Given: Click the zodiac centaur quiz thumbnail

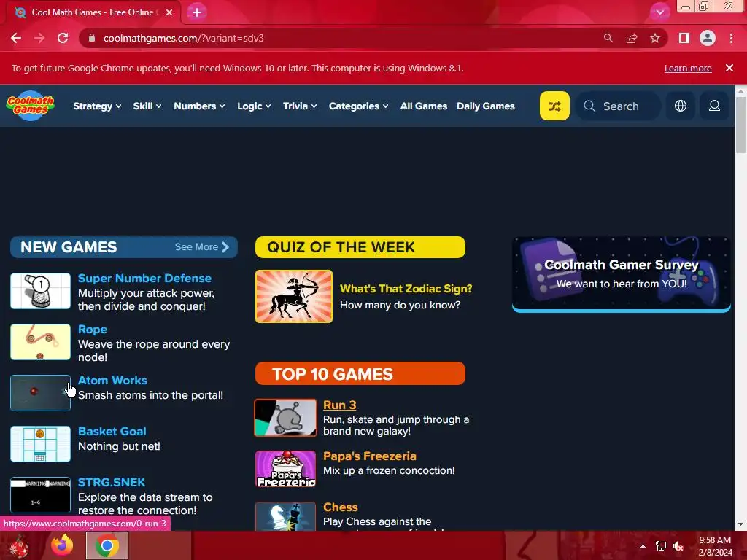Looking at the screenshot, I should click(x=294, y=296).
